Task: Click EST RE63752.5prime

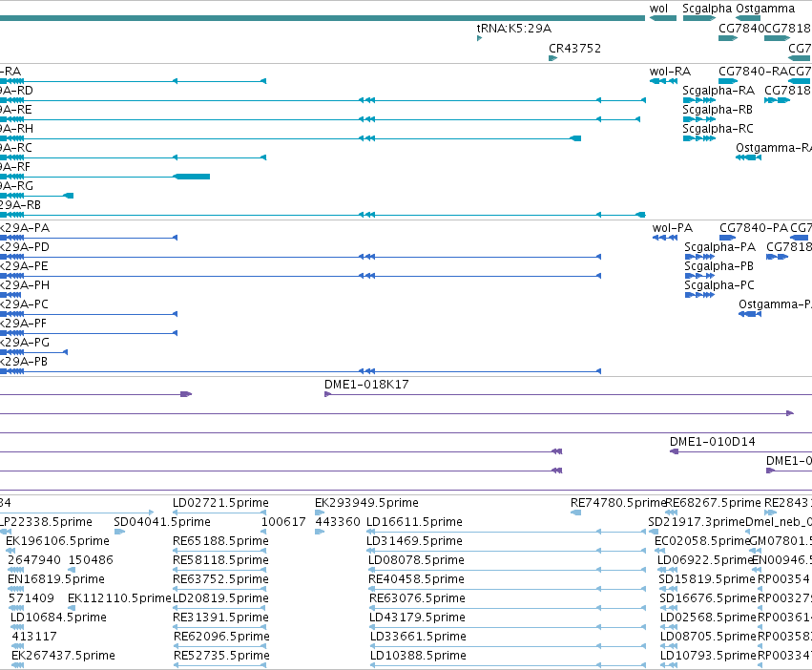Action: [220, 579]
